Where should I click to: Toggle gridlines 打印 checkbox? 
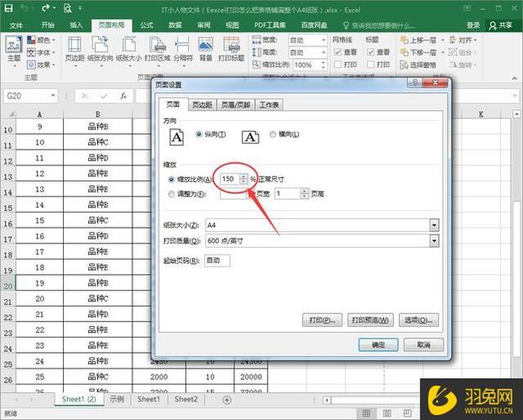(x=337, y=64)
